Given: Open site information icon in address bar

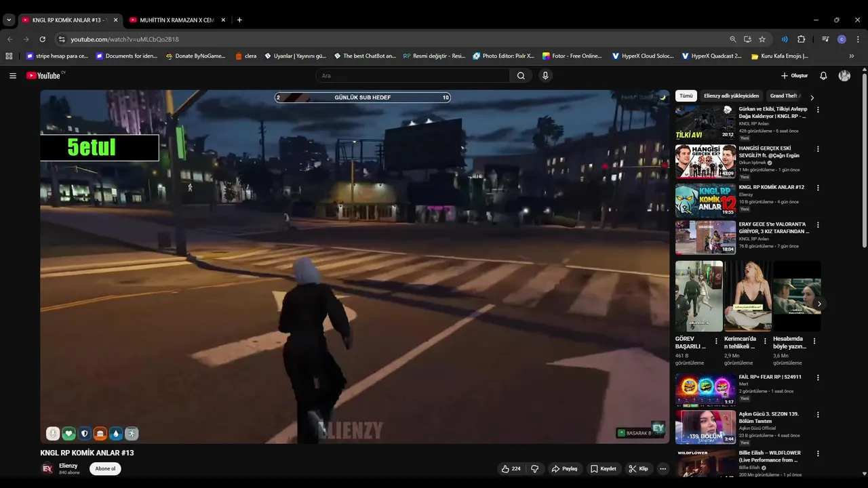Looking at the screenshot, I should click(62, 39).
